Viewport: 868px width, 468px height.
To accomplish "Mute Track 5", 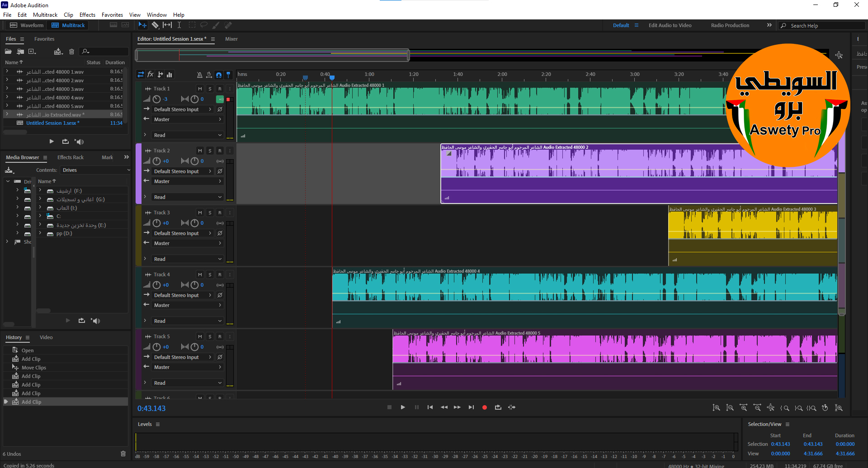I will [200, 336].
